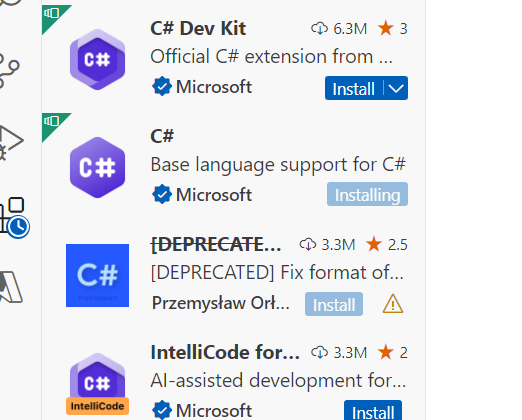Click the Installing button for C#
Screen dimensions: 522x420
367,194
